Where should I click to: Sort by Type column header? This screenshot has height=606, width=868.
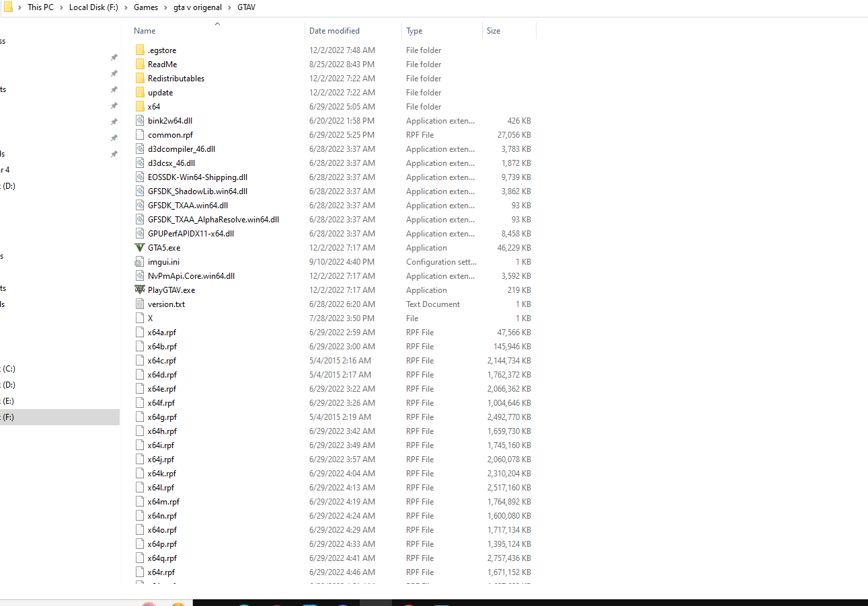point(414,31)
